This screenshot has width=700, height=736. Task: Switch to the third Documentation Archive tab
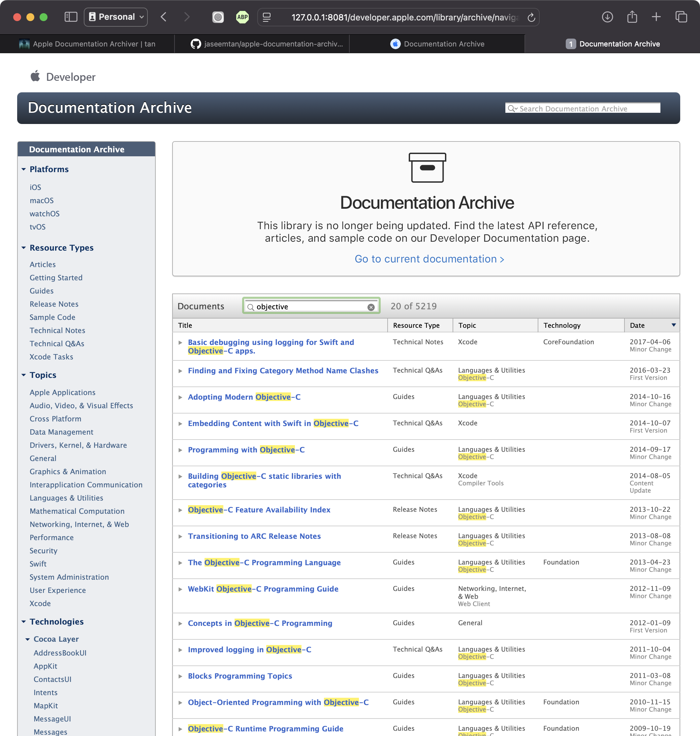(x=437, y=44)
